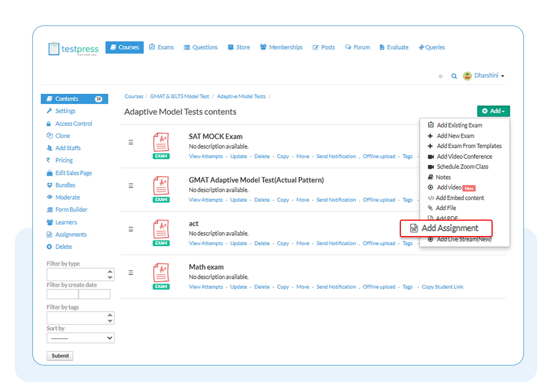This screenshot has width=552, height=392.
Task: Click the drag handle beside GMAT Adaptive Model Test
Action: click(x=131, y=186)
